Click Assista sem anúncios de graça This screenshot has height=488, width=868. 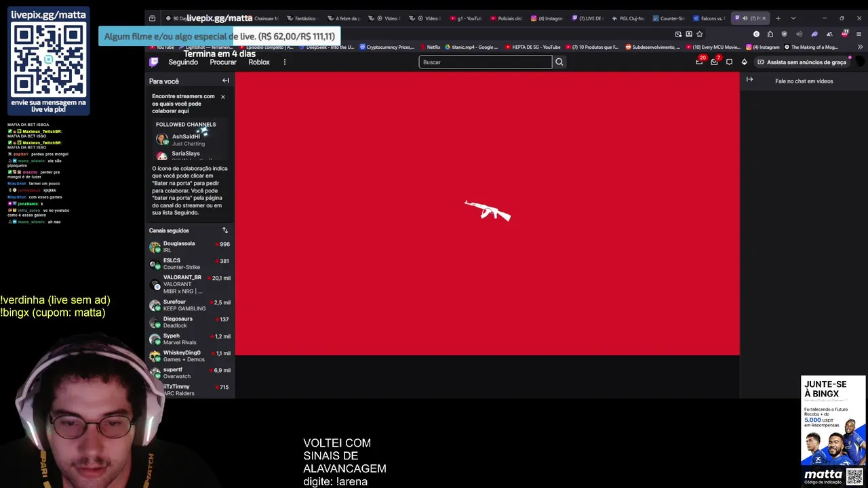coord(802,62)
